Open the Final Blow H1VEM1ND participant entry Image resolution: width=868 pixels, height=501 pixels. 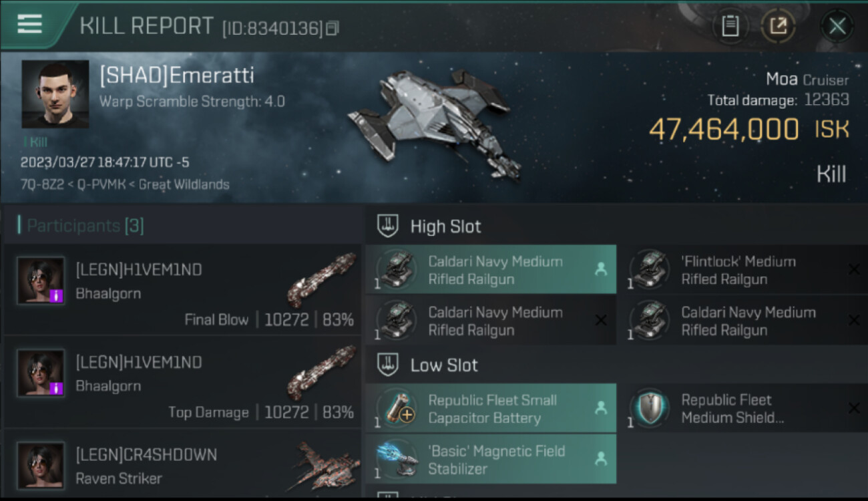point(182,290)
